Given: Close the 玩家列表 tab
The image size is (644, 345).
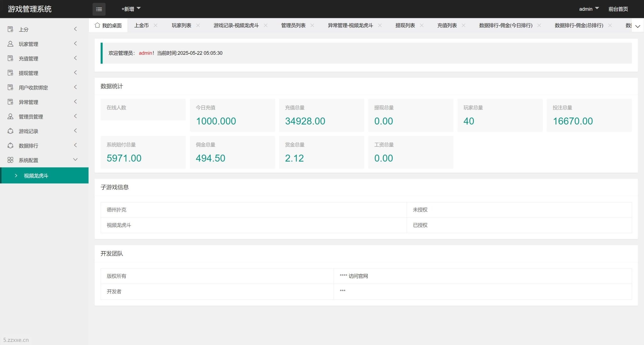Looking at the screenshot, I should 198,25.
